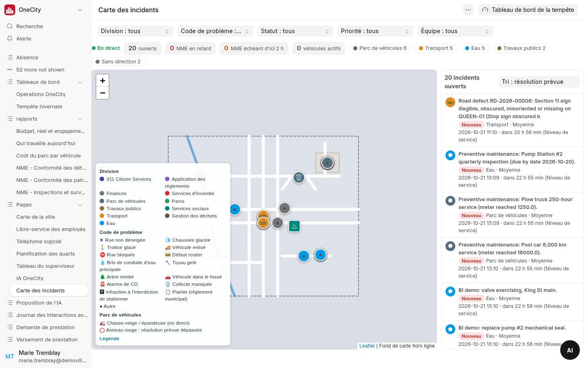Click Road defect incident orange icon
588x368 pixels.
(450, 102)
